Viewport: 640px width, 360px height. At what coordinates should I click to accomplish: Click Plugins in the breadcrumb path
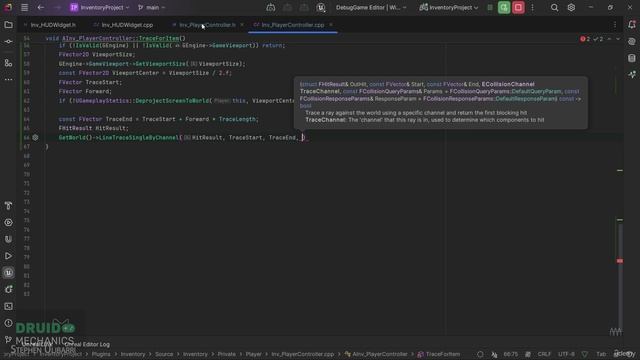(x=101, y=354)
